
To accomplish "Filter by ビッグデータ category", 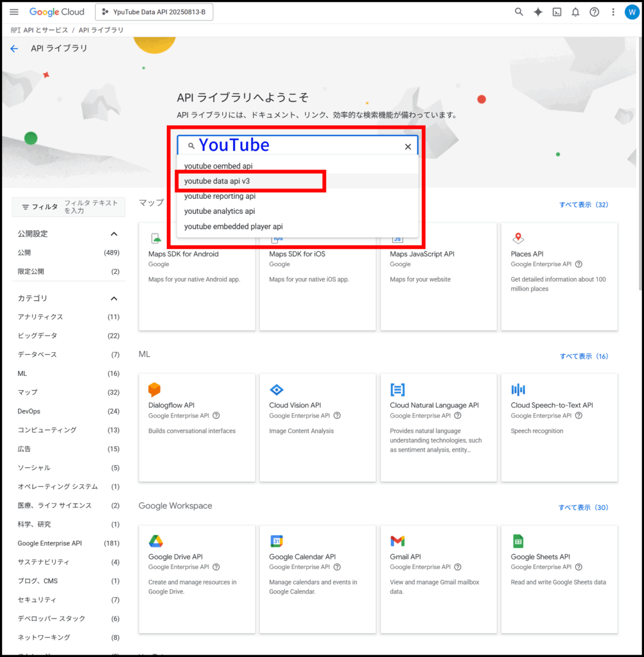I will click(x=68, y=336).
